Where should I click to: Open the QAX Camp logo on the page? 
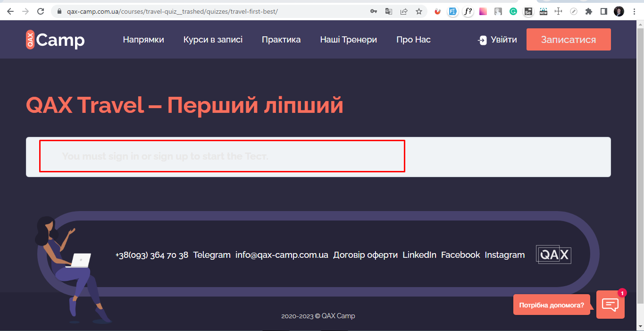point(54,40)
